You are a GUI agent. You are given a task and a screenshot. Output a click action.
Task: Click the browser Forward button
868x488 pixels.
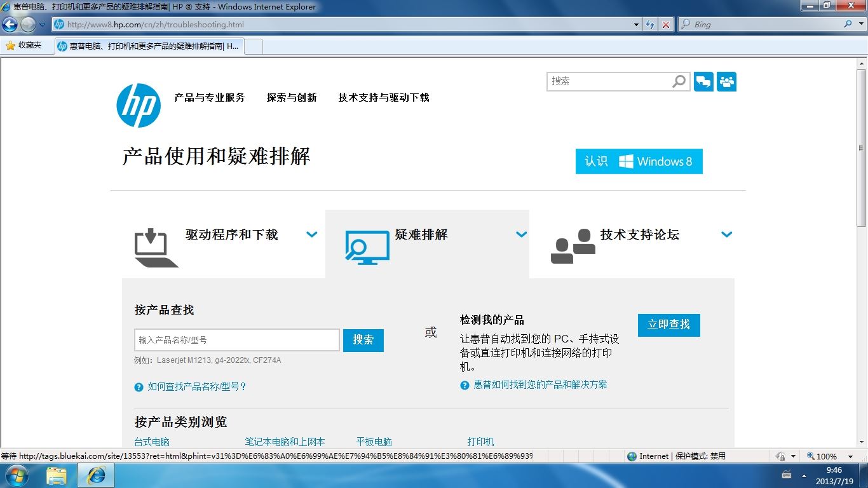click(28, 25)
